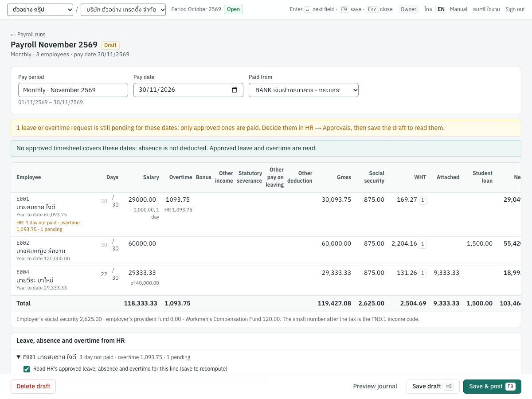Click PND.1 income code badge for E001
The image size is (532, 399).
pos(422,200)
